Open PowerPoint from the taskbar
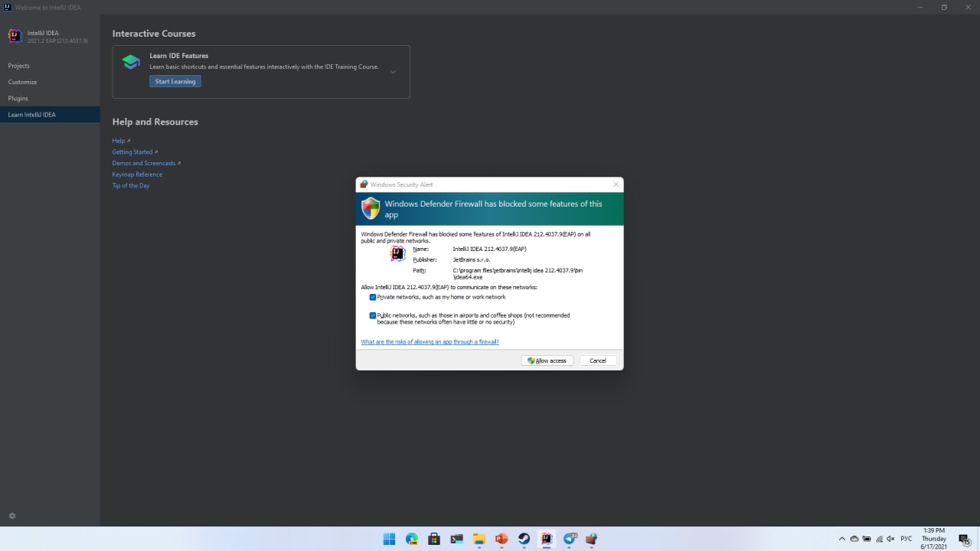Viewport: 980px width, 551px height. pyautogui.click(x=501, y=539)
